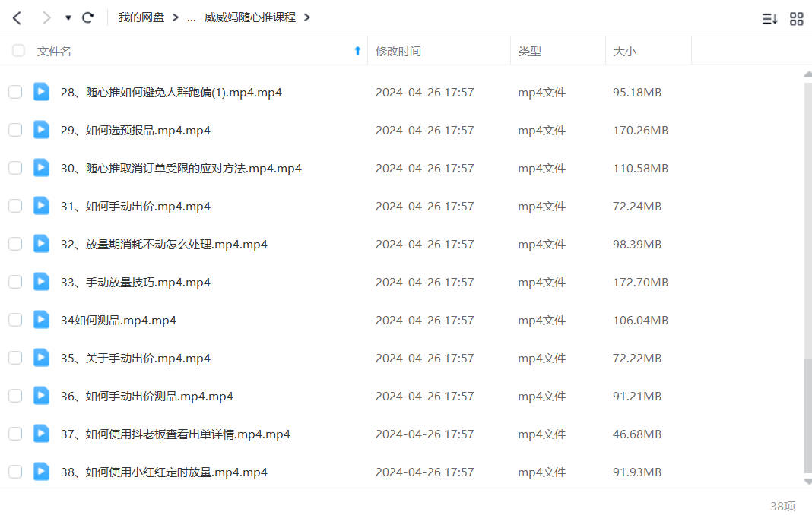Open the sort order menu icon
Viewport: 812px width, 515px height.
(x=769, y=19)
